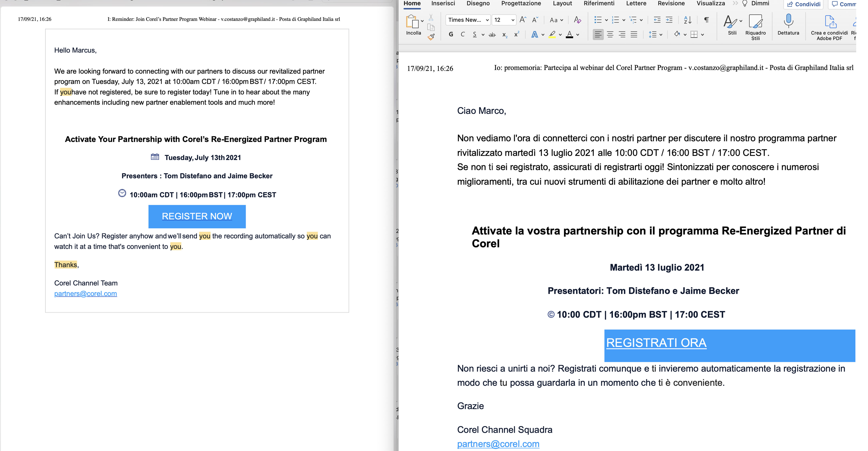Open the Times New Roman font dropdown
The width and height of the screenshot is (868, 451).
click(468, 20)
